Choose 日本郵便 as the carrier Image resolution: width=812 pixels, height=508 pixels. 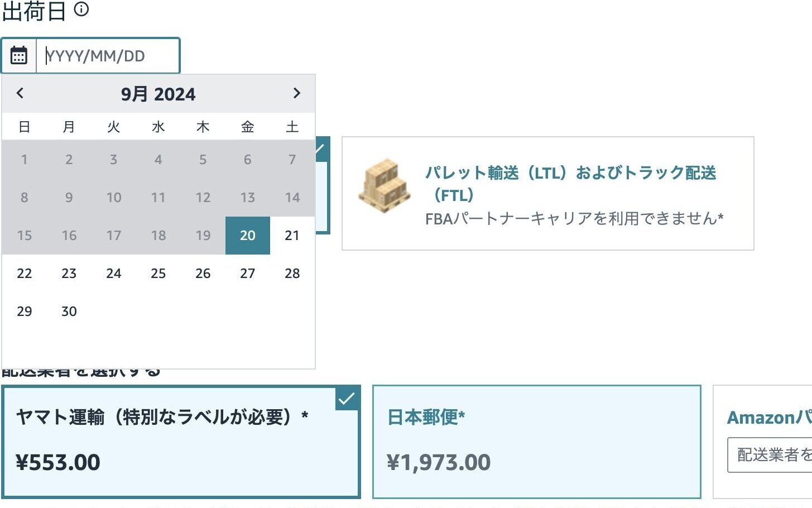pyautogui.click(x=536, y=441)
